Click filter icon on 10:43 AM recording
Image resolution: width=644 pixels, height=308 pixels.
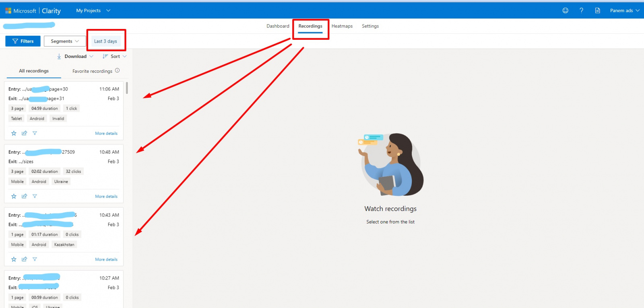[x=35, y=259]
